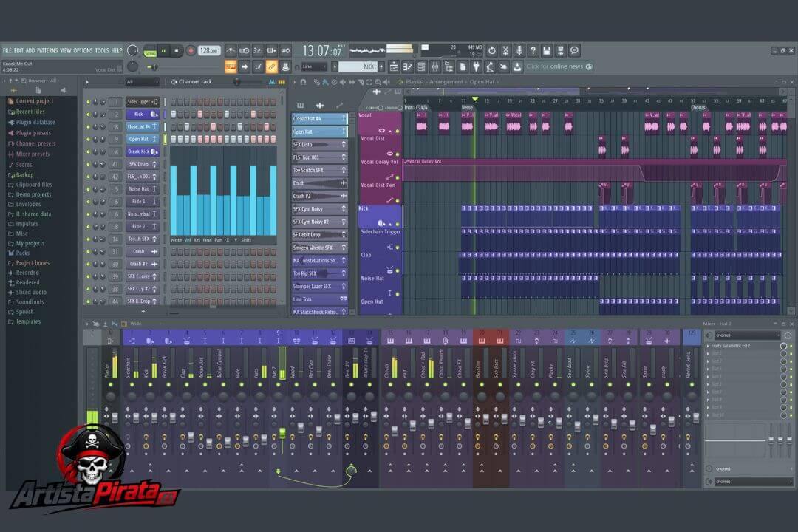Select the Kick channel button
Screen dimensions: 798x532
pyautogui.click(x=143, y=115)
